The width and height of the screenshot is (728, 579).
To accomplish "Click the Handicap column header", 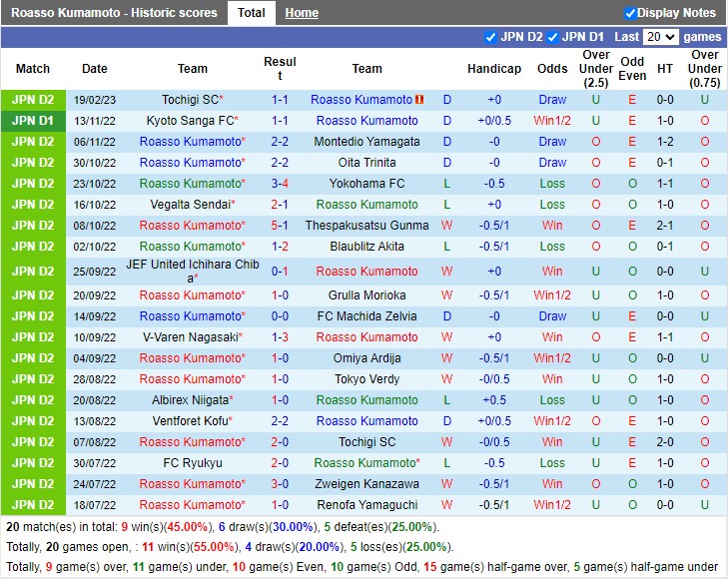I will (x=493, y=69).
